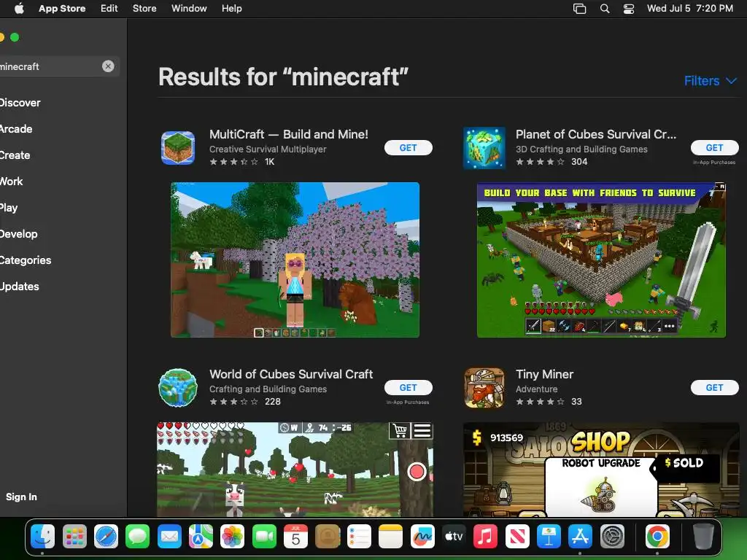This screenshot has width=747, height=560.
Task: Open System Settings in the Dock
Action: pos(612,537)
